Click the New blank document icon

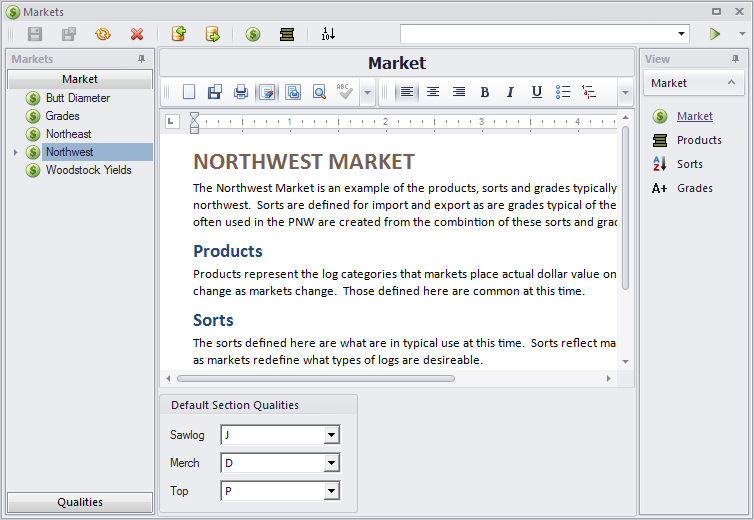[x=189, y=91]
